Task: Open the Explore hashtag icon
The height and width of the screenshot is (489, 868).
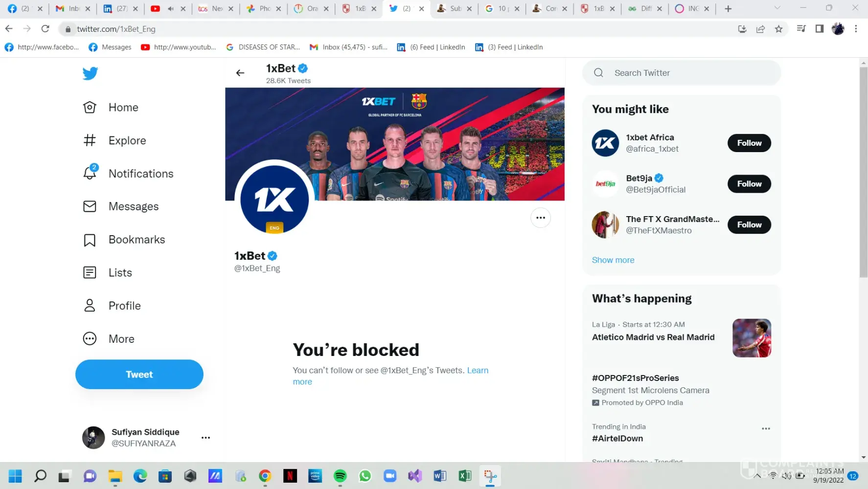Action: click(x=90, y=140)
